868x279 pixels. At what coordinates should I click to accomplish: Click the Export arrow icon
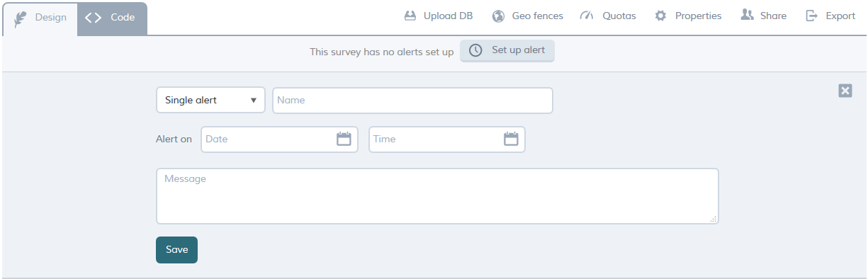coord(812,16)
